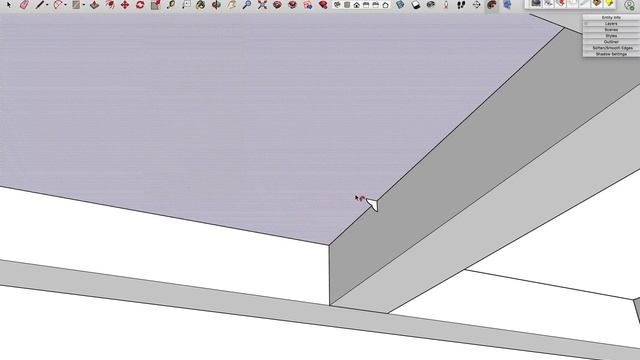Open the Line tool dropdown arrow
This screenshot has height=360, width=640.
click(47, 5)
